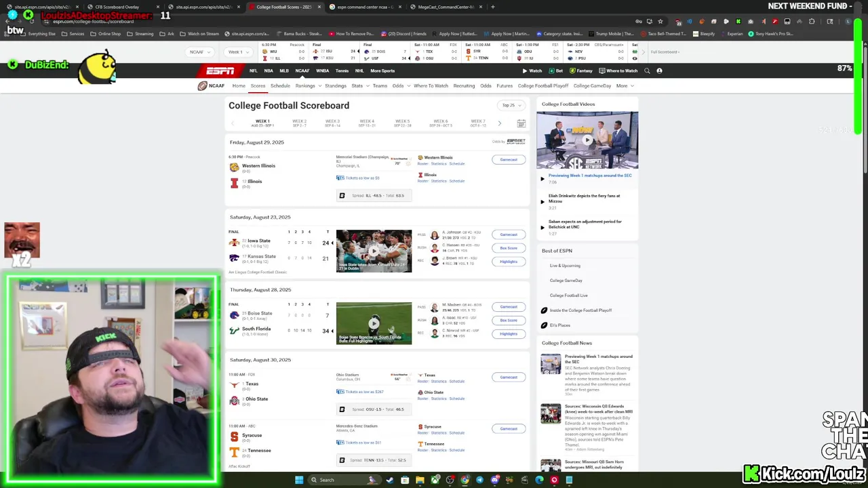Click the Western Illinois team logo
The height and width of the screenshot is (488, 868).
[234, 167]
